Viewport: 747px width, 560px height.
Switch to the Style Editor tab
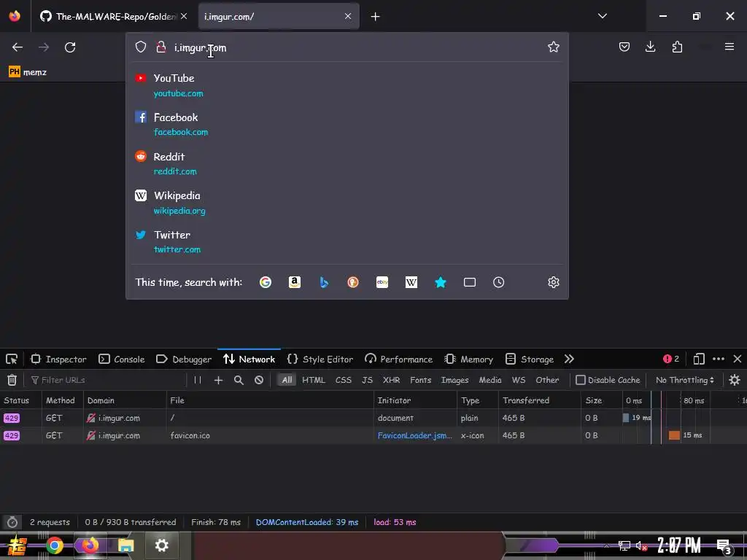point(320,359)
